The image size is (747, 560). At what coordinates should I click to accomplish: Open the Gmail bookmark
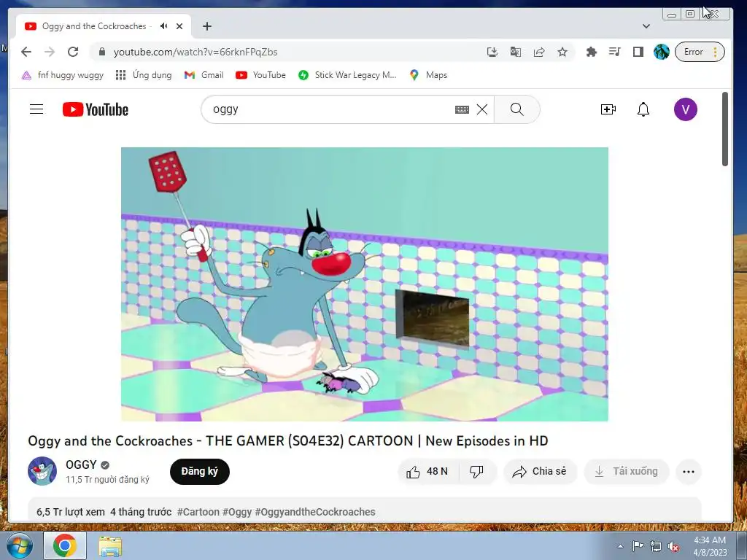coord(204,75)
